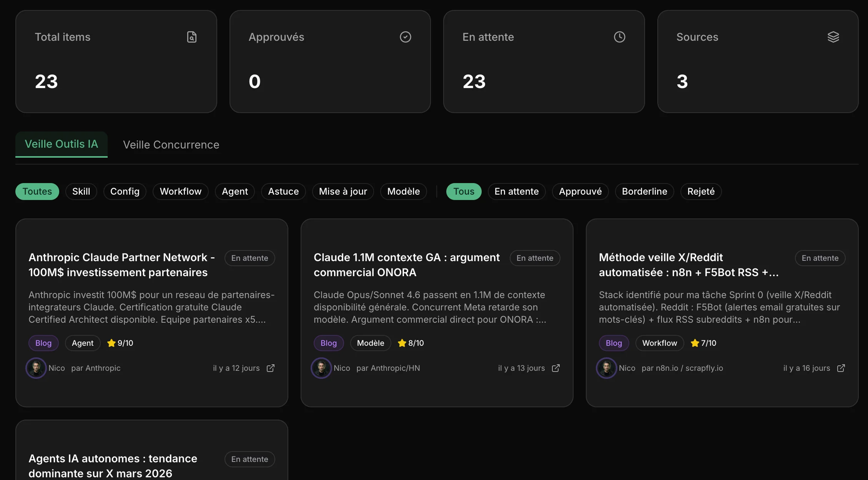Open external link on Méthode veille X/Reddit card
The height and width of the screenshot is (480, 868).
click(841, 368)
